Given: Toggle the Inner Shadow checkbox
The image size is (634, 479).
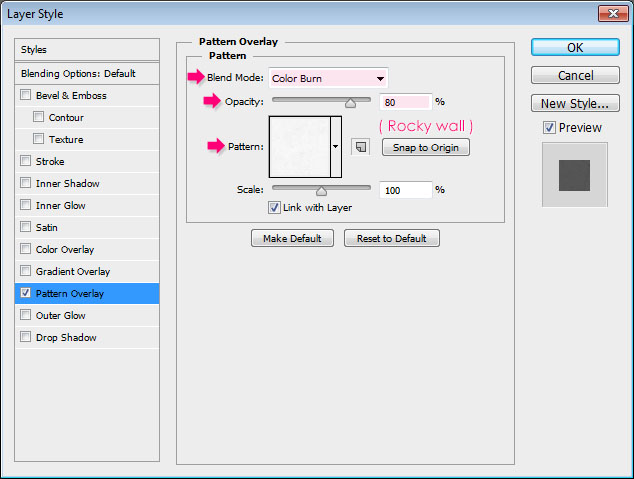Looking at the screenshot, I should click(25, 183).
